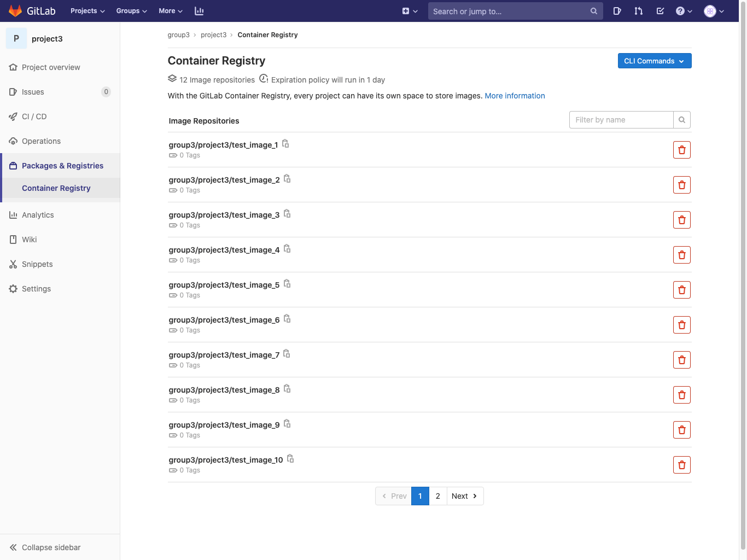Collapse the left sidebar

coord(44,547)
